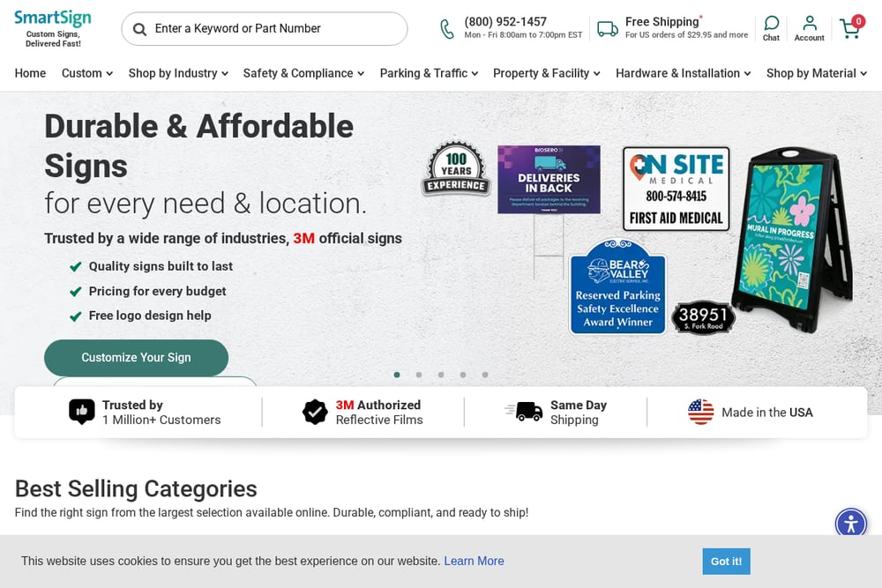This screenshot has width=882, height=588.
Task: Click the search magnifier icon
Action: tap(139, 29)
